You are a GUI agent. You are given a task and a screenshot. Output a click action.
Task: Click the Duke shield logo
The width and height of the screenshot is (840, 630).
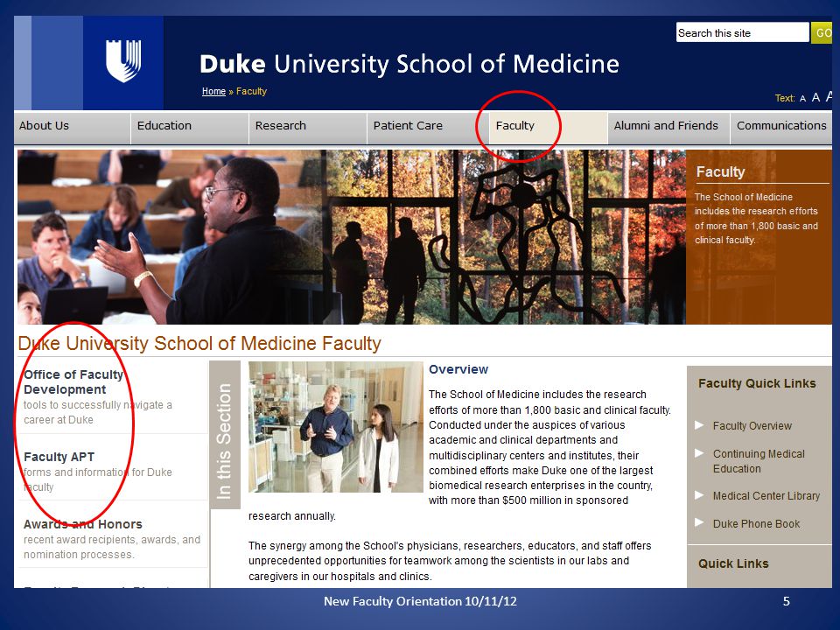tap(123, 61)
